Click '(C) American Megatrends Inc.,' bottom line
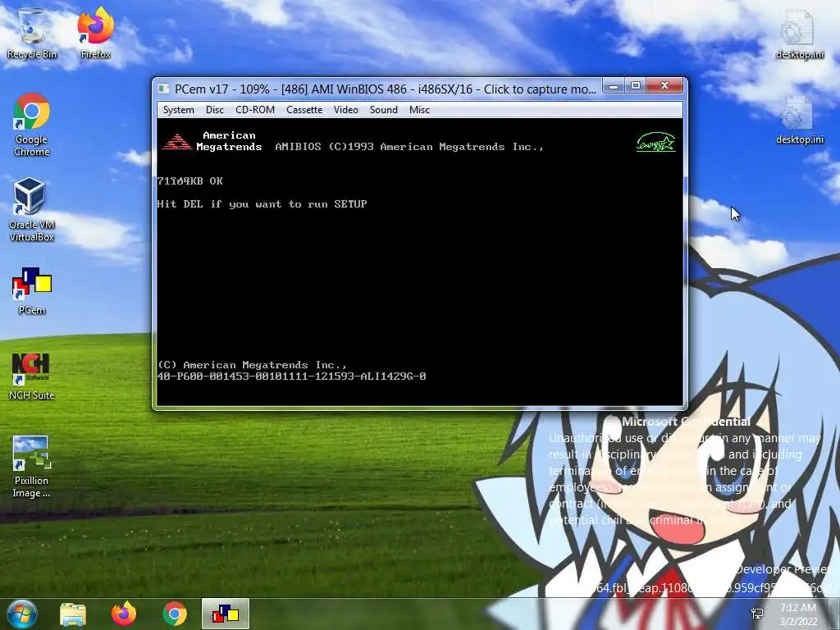840x630 pixels. click(x=252, y=365)
